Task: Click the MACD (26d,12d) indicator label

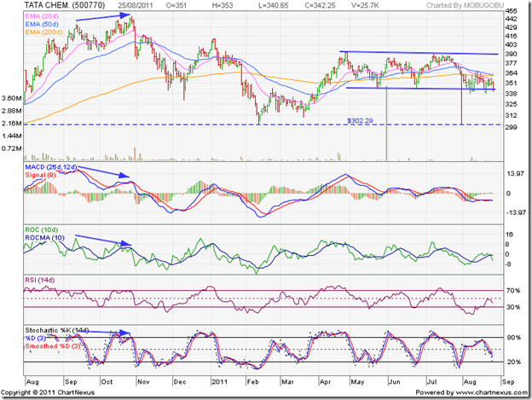Action: [51, 167]
